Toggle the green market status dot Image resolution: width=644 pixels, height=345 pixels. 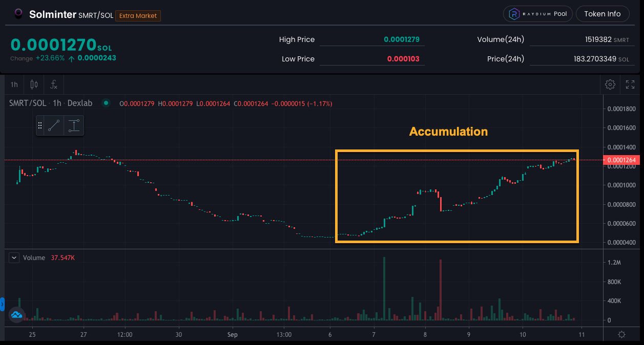(106, 103)
